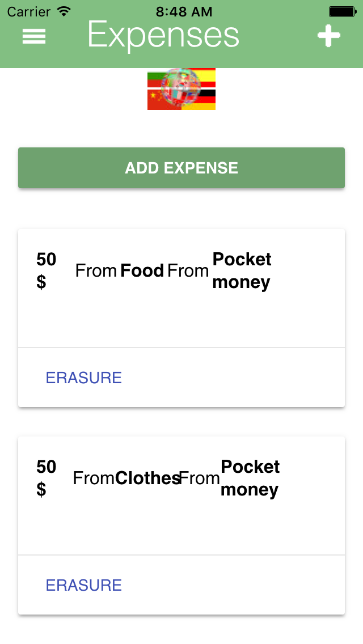The height and width of the screenshot is (644, 363).
Task: Click the world flags globe image
Action: coord(181,88)
